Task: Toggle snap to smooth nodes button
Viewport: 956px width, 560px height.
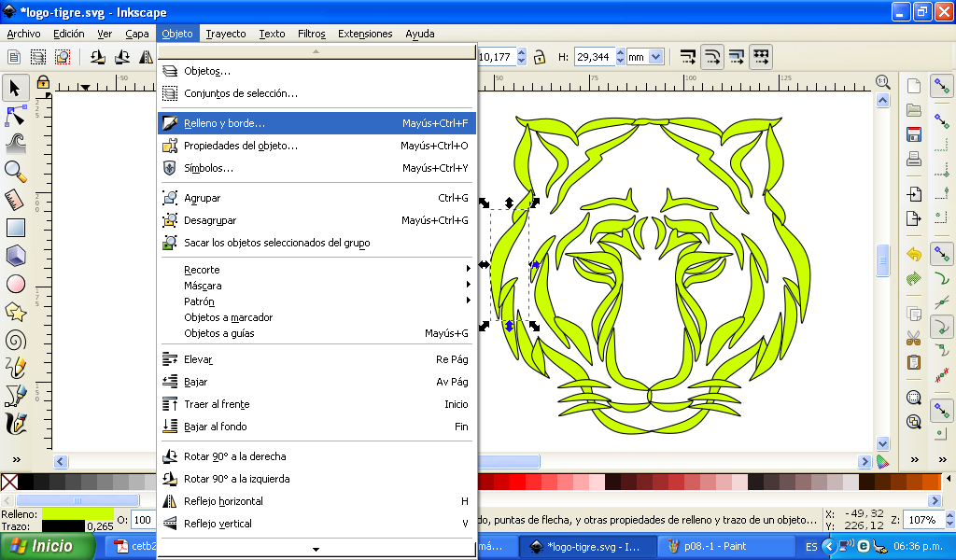Action: coord(942,328)
